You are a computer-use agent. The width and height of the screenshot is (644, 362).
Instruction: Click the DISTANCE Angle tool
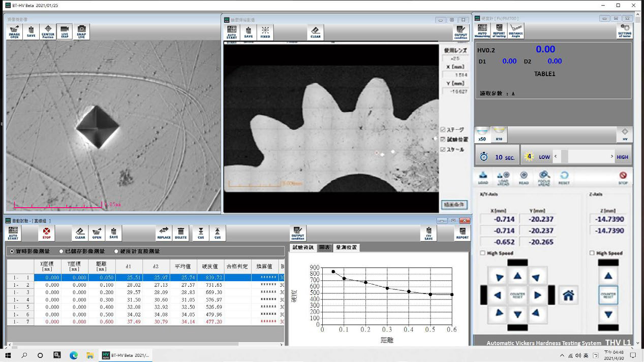tap(515, 31)
